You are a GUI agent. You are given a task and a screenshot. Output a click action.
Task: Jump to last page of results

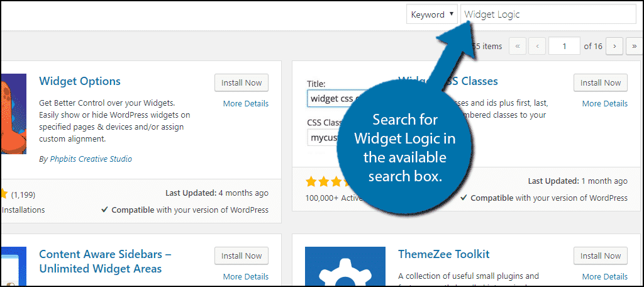tap(634, 47)
